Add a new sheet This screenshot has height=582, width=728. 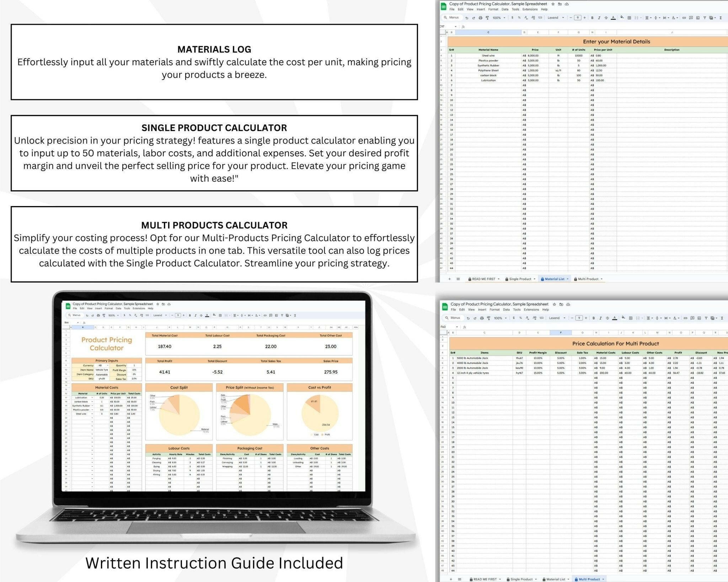(x=450, y=279)
